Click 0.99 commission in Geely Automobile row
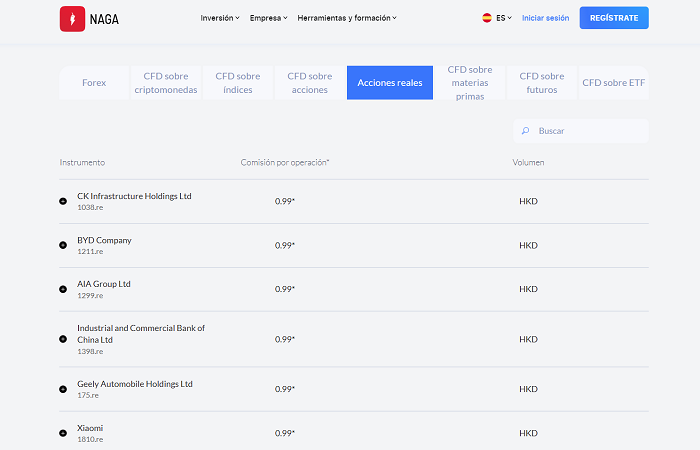Viewport: 700px width, 450px height. (285, 389)
